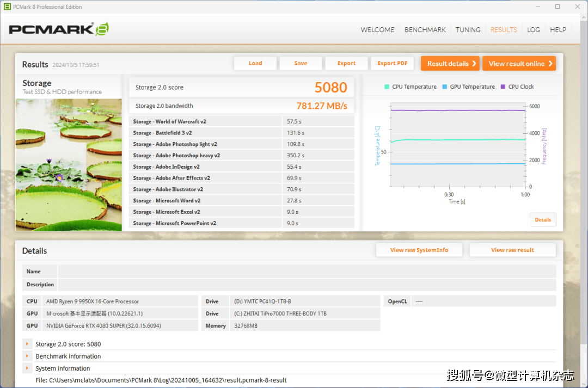This screenshot has width=588, height=388.
Task: Select the Microsoft PowerPoint v2 row
Action: tap(242, 223)
